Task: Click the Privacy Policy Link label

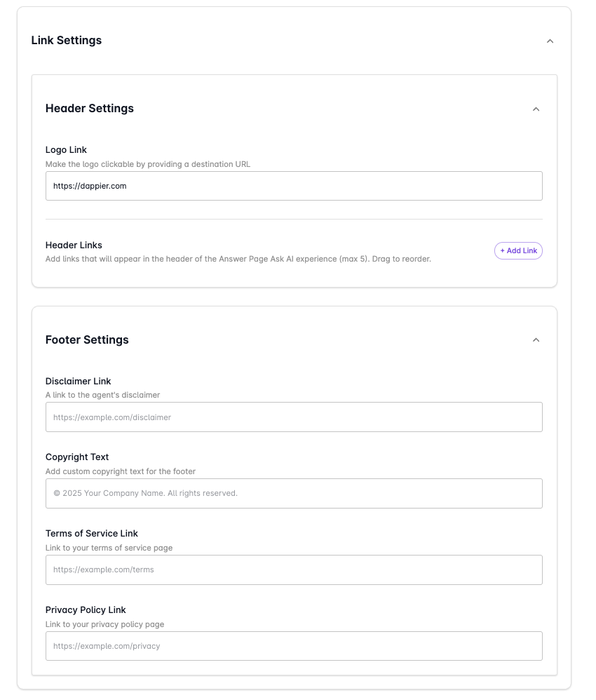Action: click(86, 610)
